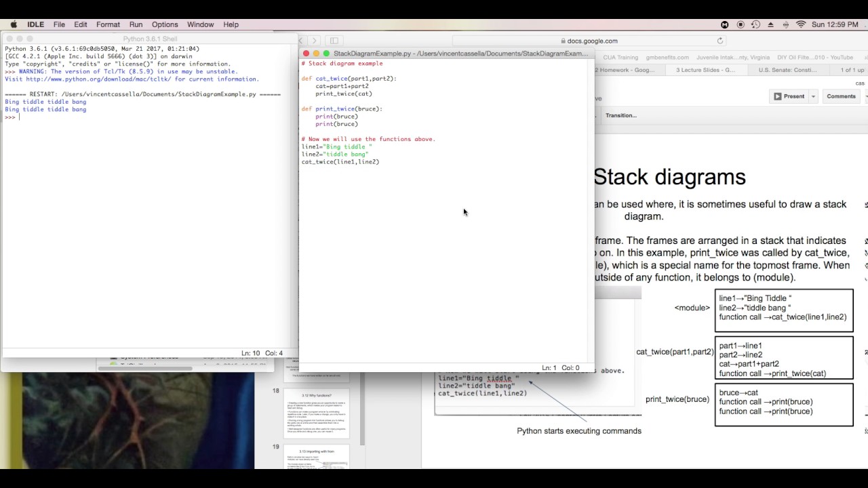Click the <module> frame box in slide
The height and width of the screenshot is (488, 868).
(784, 310)
